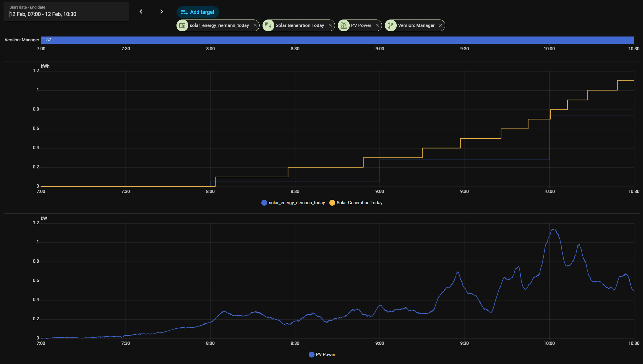Click the blue solar_energy_riemann_today legend dot
This screenshot has height=364, width=643.
pyautogui.click(x=264, y=203)
